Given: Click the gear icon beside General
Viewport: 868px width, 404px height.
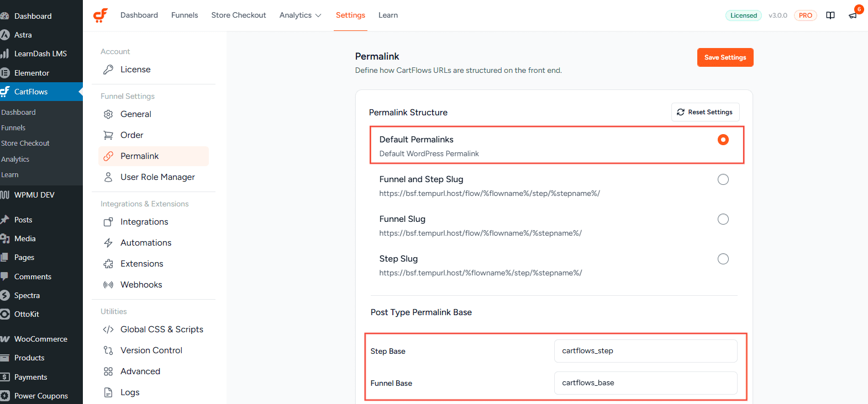Looking at the screenshot, I should pos(108,114).
